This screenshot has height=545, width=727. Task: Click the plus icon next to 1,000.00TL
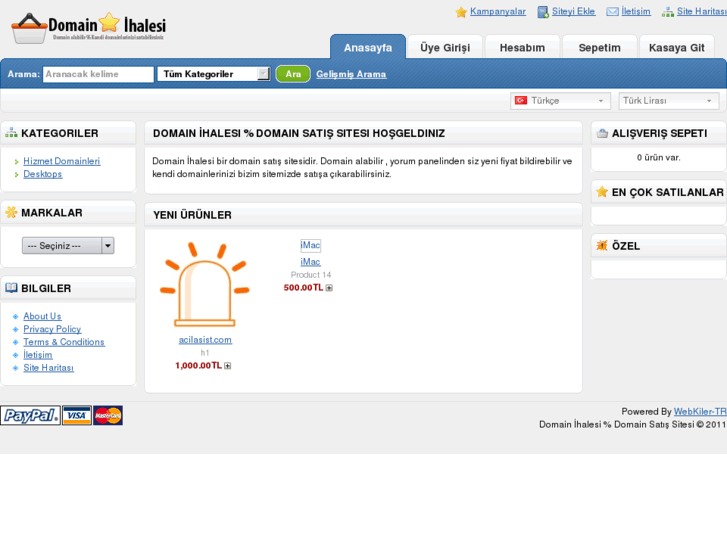228,366
